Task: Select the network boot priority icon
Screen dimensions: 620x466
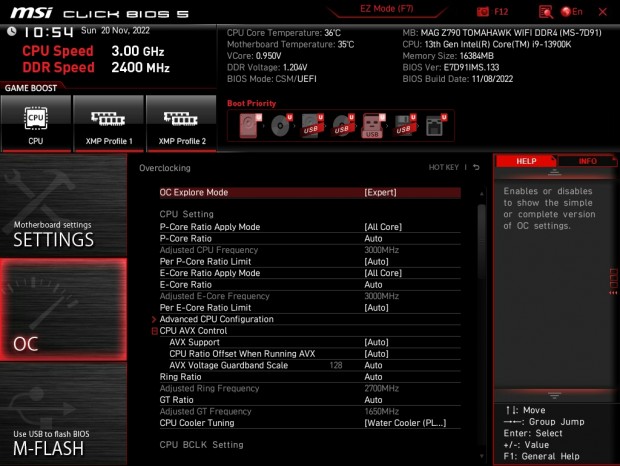Action: point(434,125)
